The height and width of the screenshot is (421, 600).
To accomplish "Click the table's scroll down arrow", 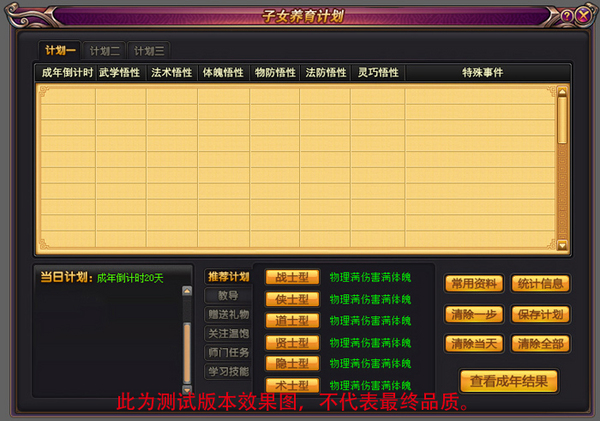I will click(x=562, y=245).
